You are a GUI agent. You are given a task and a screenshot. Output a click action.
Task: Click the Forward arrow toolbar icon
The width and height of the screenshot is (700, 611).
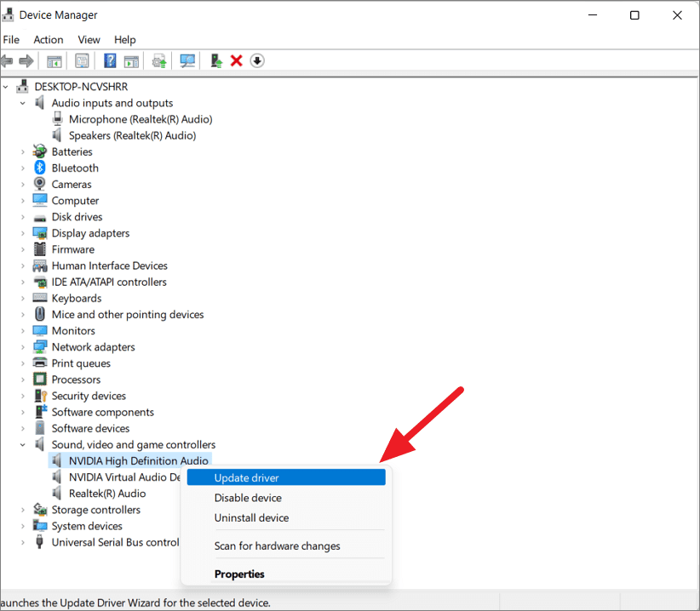coord(26,60)
